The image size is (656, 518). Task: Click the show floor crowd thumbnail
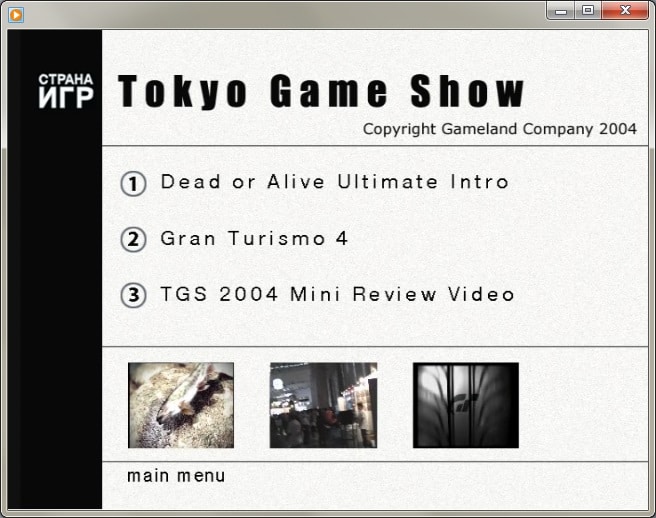coord(323,405)
